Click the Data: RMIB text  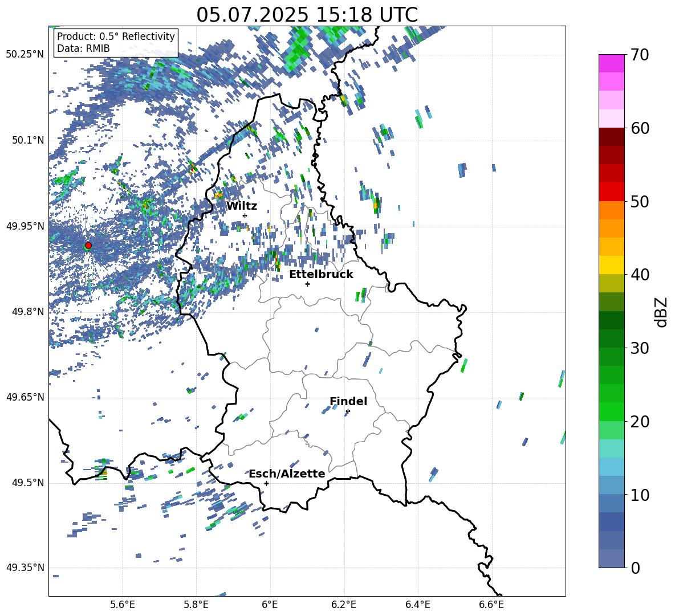coord(83,48)
